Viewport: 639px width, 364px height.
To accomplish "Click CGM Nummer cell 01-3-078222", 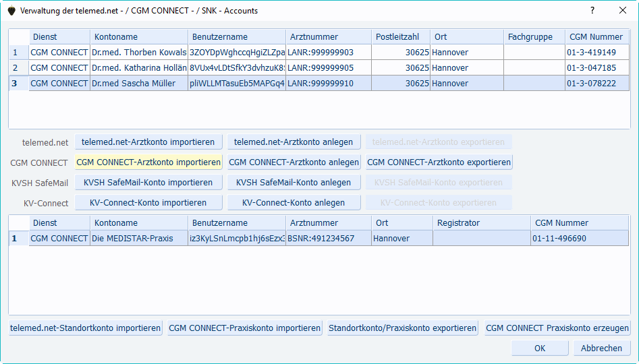I will (x=597, y=83).
